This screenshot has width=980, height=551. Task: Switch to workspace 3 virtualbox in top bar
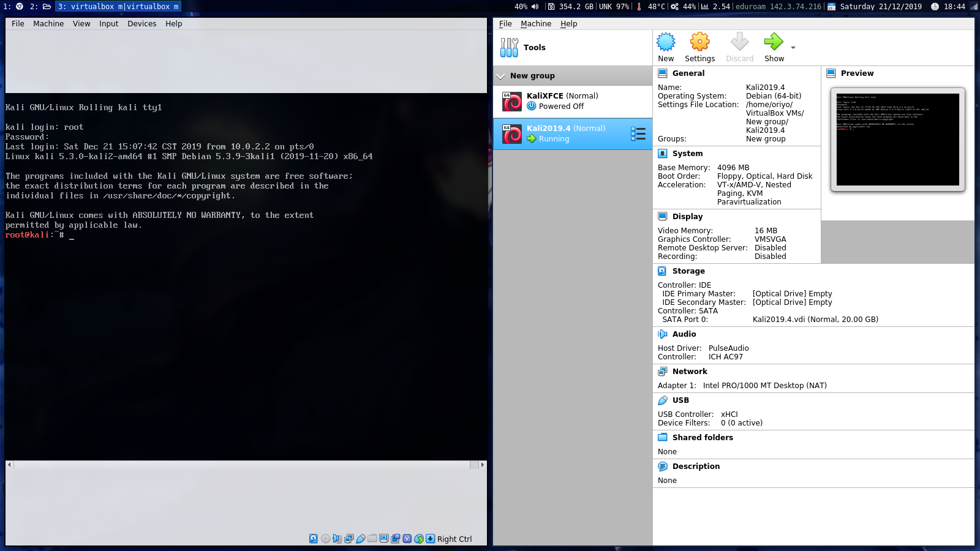tap(118, 7)
